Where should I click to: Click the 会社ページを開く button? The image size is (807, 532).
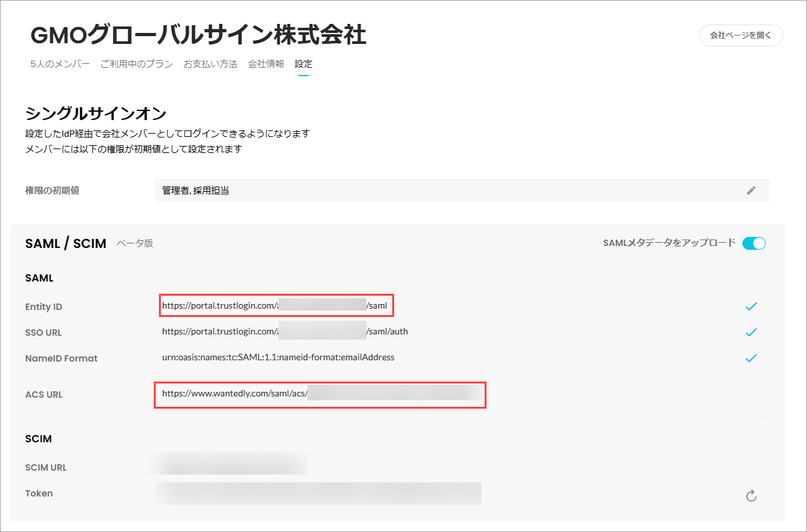coord(740,36)
